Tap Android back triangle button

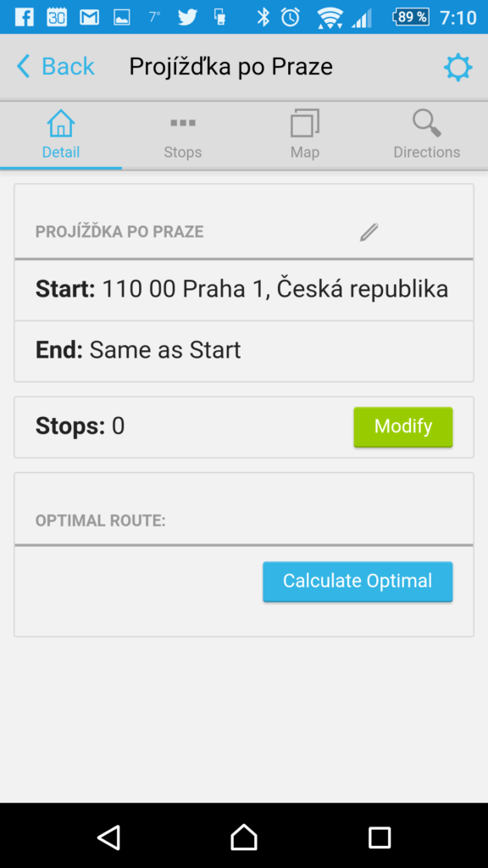[109, 837]
